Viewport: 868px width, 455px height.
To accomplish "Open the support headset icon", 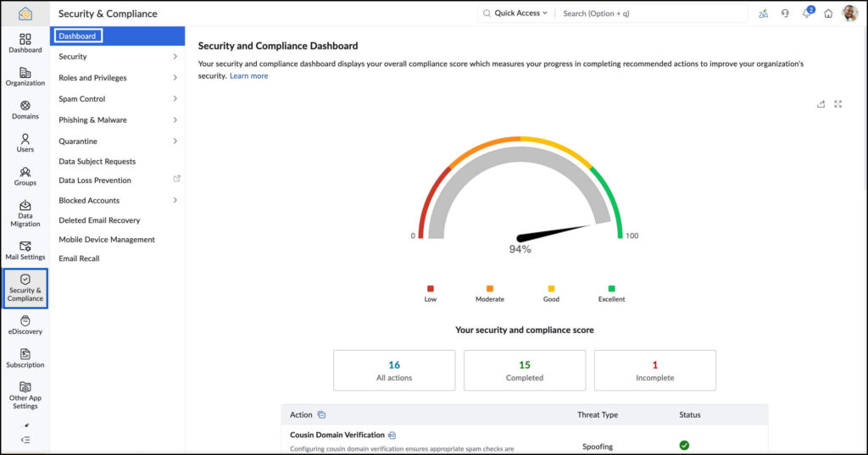I will tap(785, 14).
